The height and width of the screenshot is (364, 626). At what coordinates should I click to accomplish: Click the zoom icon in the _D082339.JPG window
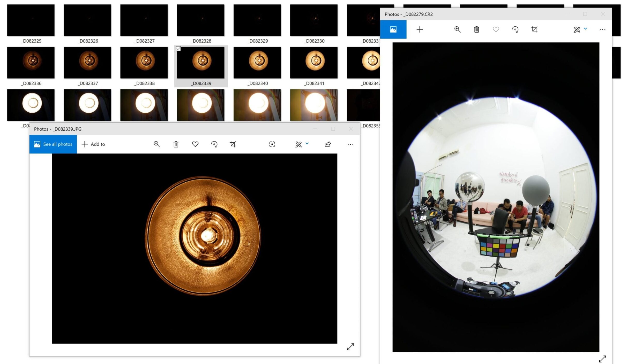(156, 144)
